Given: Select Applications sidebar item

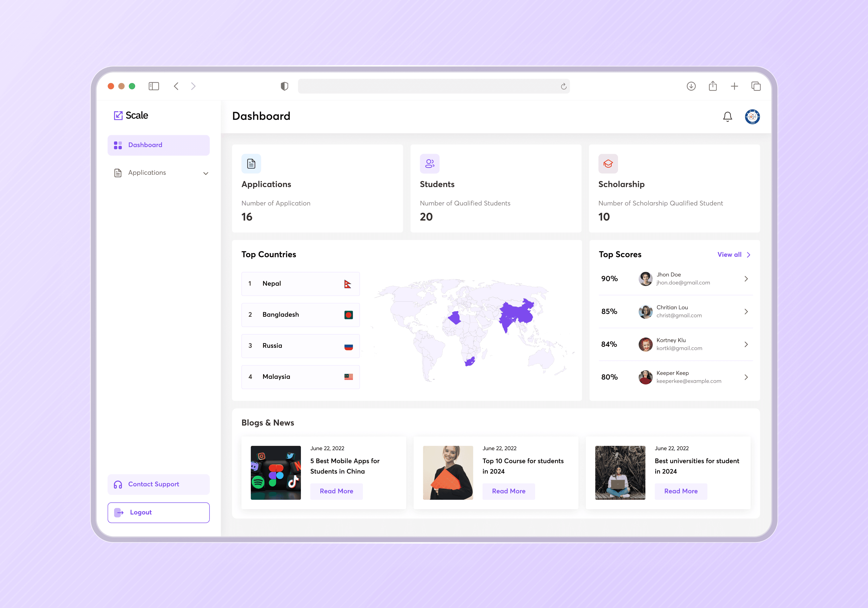Looking at the screenshot, I should click(x=147, y=173).
